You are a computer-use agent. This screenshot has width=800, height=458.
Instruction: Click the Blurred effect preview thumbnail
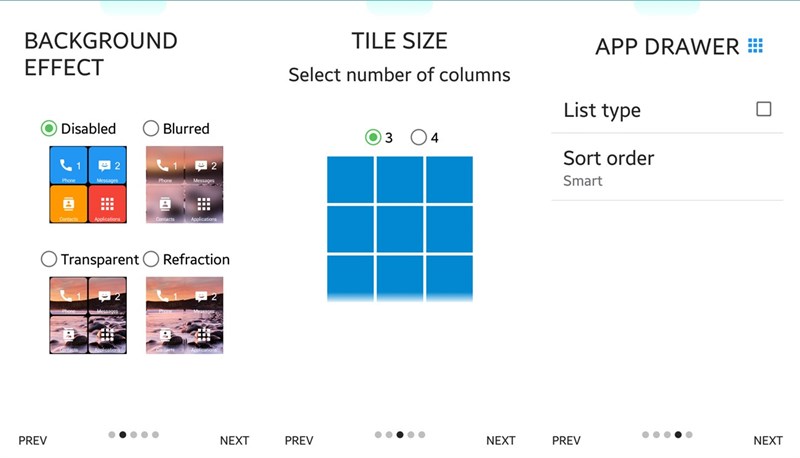(185, 184)
